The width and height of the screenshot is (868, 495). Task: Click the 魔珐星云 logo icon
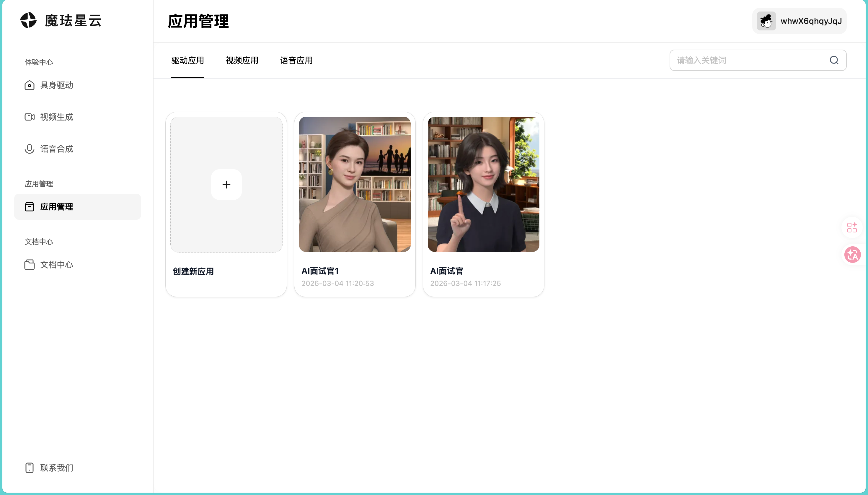click(28, 20)
